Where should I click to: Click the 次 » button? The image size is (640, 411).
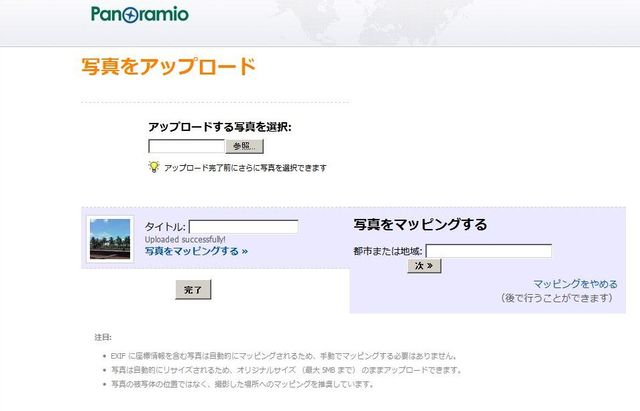424,267
